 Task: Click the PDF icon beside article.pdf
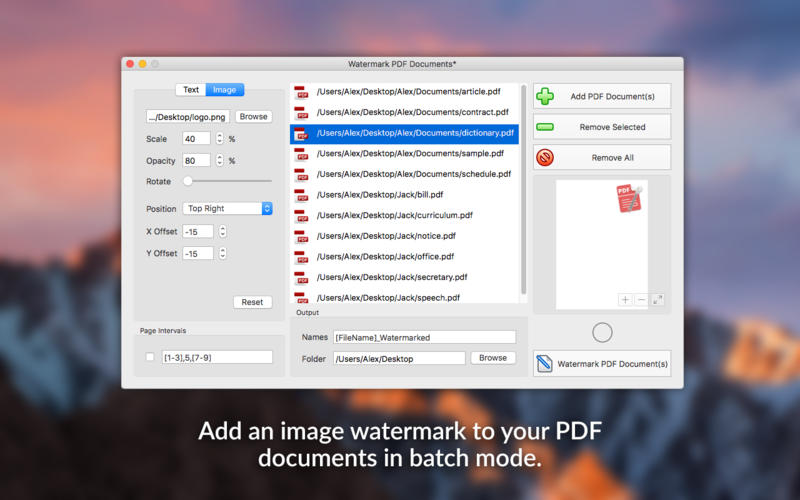tap(300, 92)
